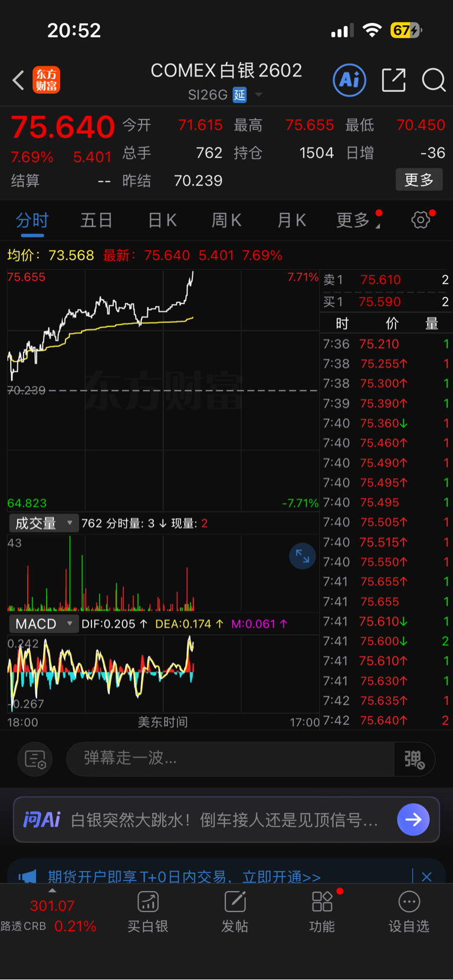Screen dimensions: 453x980
Task: Switch to the 月K tab
Action: point(291,220)
